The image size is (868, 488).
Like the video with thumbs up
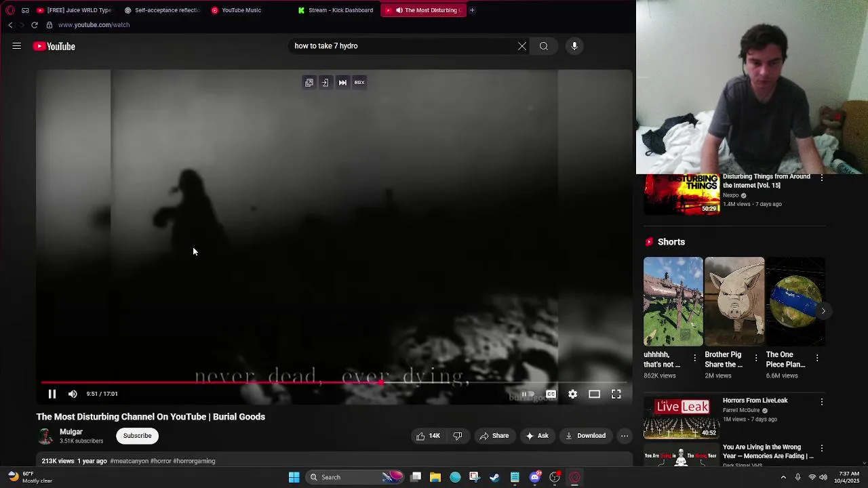(x=427, y=436)
